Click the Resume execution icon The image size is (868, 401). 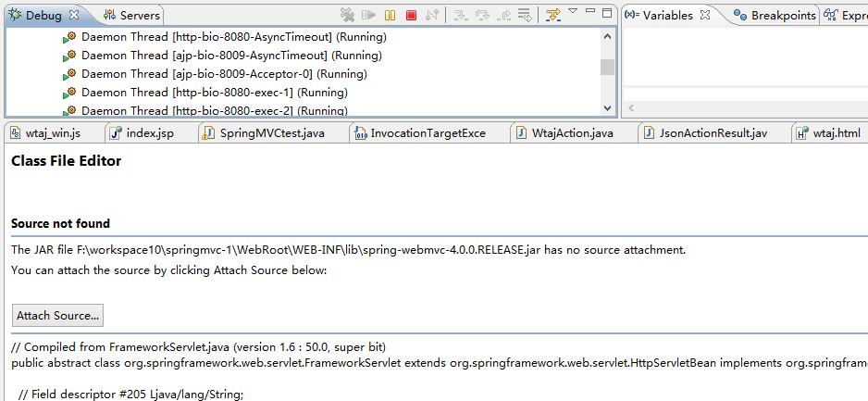tap(369, 15)
